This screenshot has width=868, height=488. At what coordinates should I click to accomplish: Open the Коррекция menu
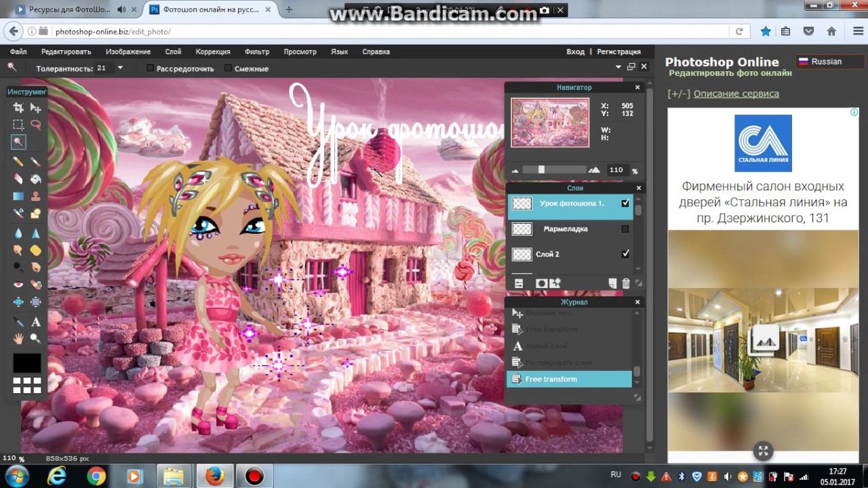coord(213,52)
